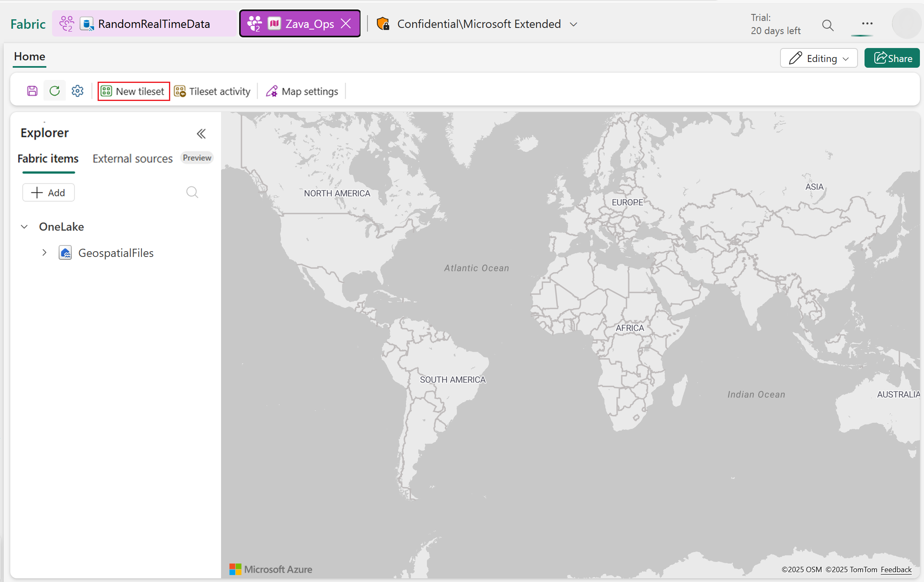Image resolution: width=924 pixels, height=582 pixels.
Task: Click the sensitivity shield lock icon
Action: pos(383,24)
